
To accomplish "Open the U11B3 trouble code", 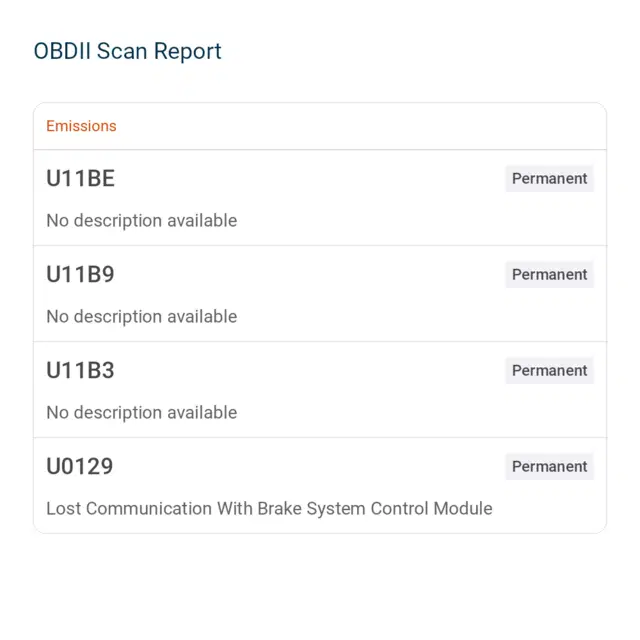I will coord(80,370).
